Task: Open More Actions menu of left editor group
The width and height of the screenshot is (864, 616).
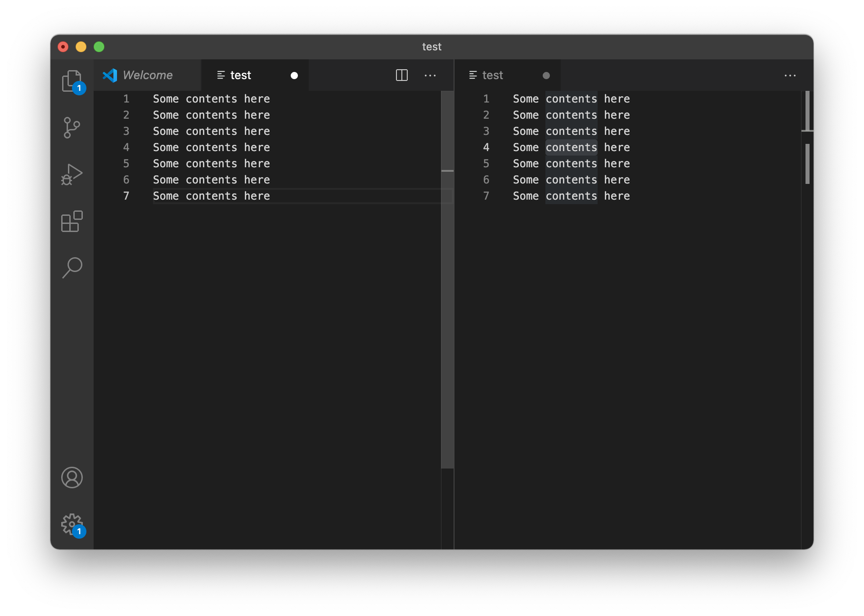Action: [430, 76]
